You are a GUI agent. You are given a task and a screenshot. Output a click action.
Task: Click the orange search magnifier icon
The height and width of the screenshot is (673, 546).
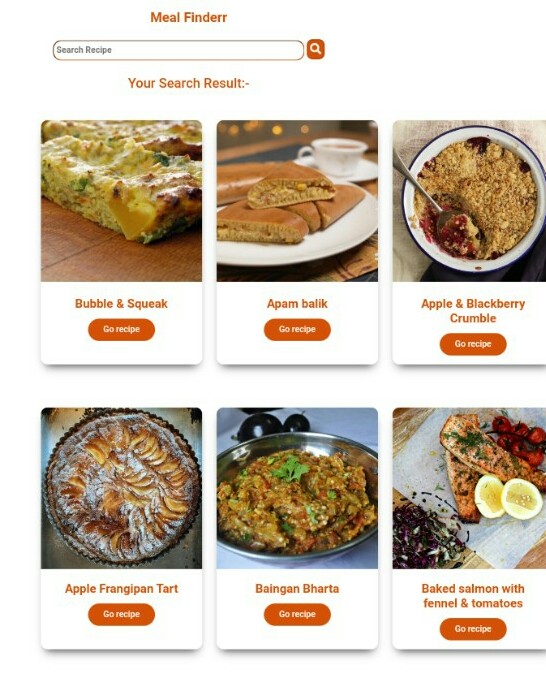[x=315, y=49]
